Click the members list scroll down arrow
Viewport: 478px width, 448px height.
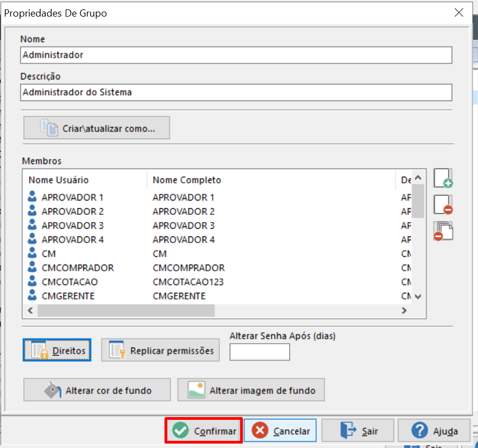418,296
